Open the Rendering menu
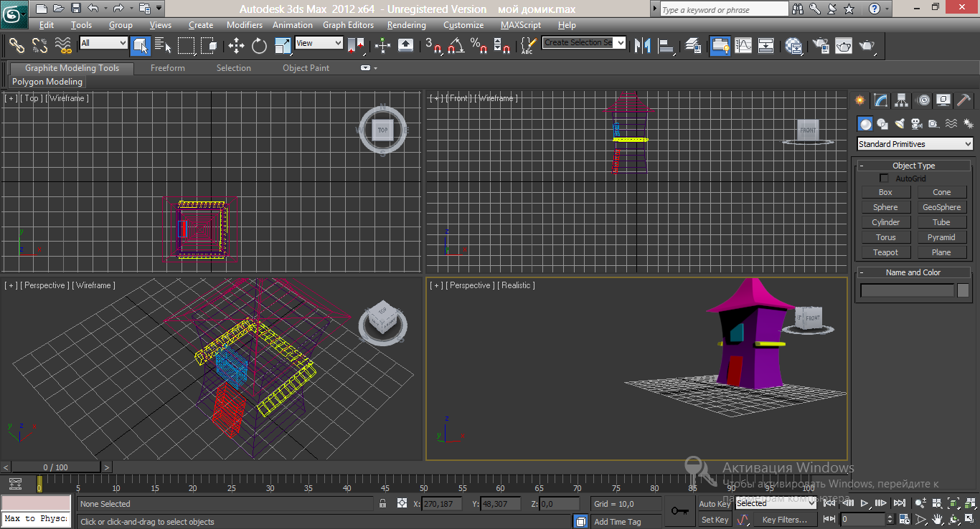 (406, 25)
